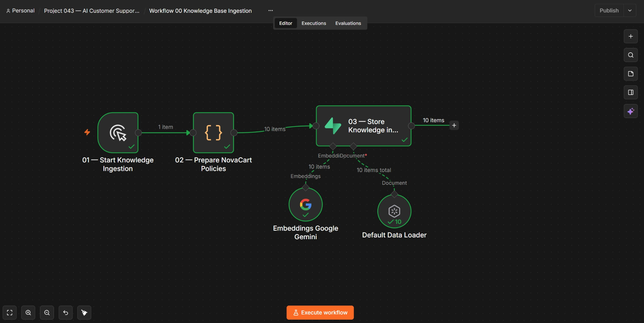Click the 02 node output connector dot
The width and height of the screenshot is (644, 323).
[x=234, y=133]
